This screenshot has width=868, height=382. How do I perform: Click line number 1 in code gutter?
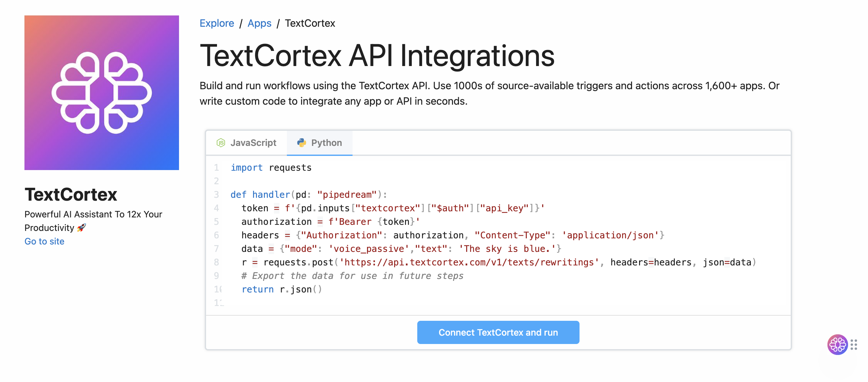(216, 167)
